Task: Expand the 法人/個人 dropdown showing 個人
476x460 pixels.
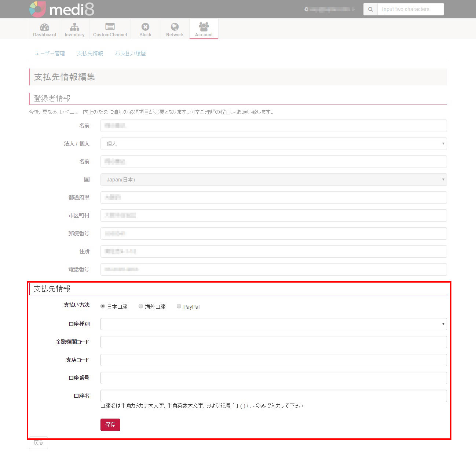Action: tap(273, 144)
